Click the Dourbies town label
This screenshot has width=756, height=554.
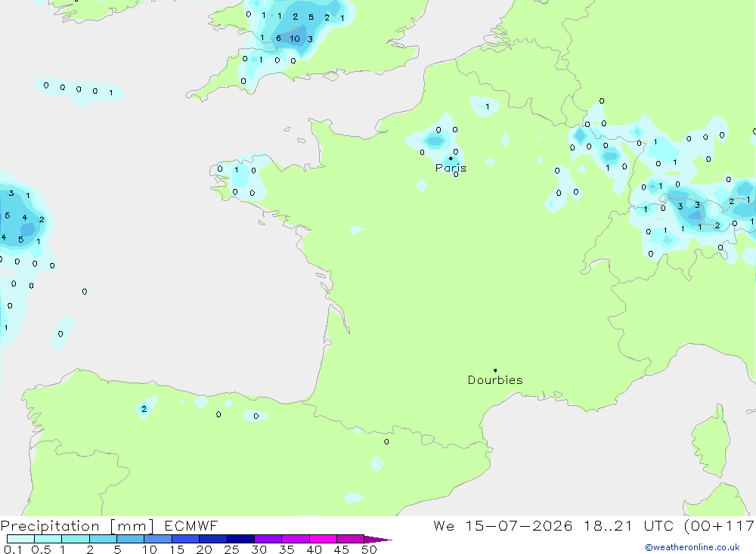(x=495, y=380)
